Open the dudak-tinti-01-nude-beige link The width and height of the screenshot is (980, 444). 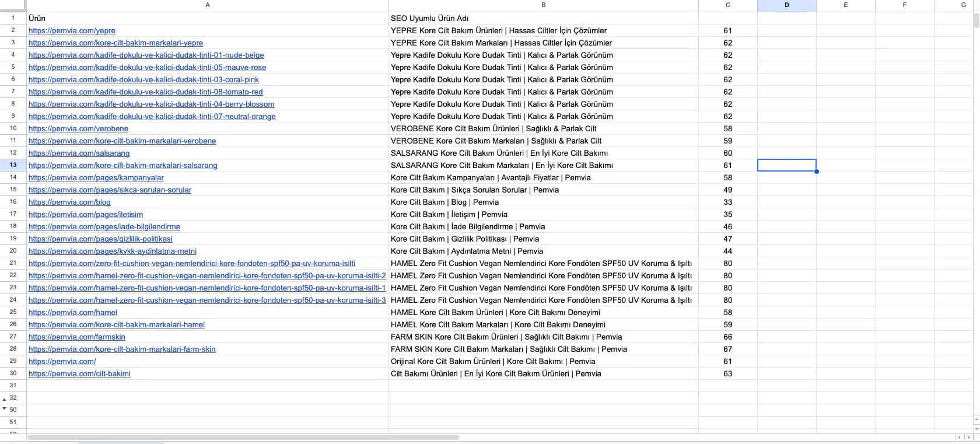tap(146, 55)
